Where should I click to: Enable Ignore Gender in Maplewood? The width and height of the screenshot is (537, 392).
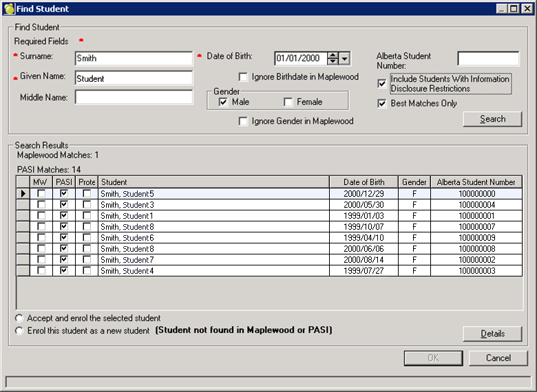pos(244,122)
